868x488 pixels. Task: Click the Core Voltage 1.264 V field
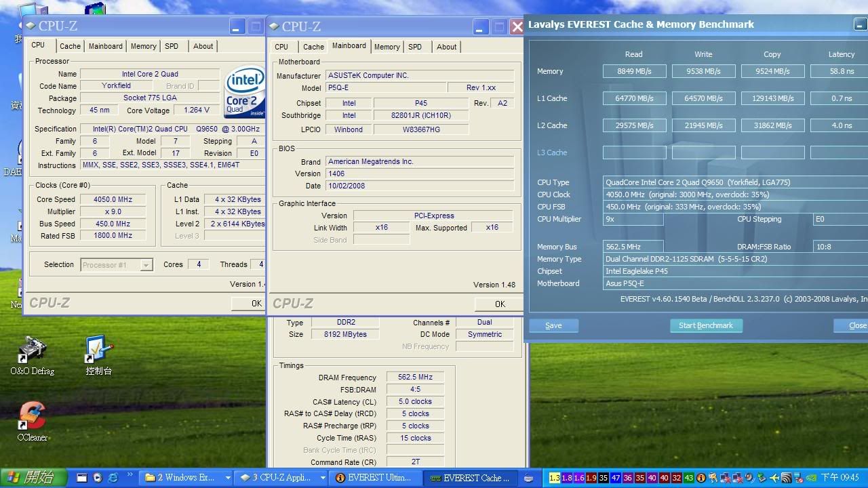click(x=197, y=110)
